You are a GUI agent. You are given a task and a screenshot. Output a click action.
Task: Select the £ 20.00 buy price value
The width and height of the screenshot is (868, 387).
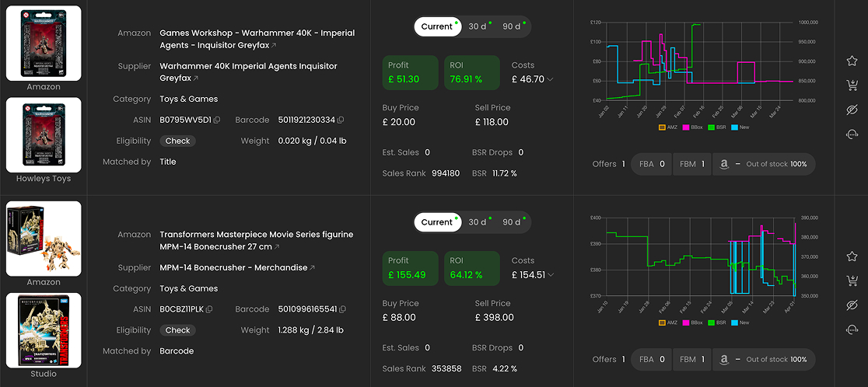point(398,122)
